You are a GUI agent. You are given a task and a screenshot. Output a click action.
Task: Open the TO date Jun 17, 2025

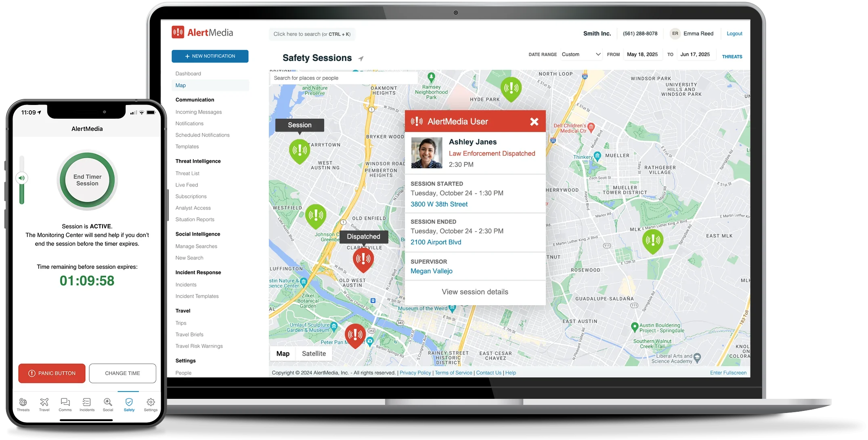coord(695,54)
